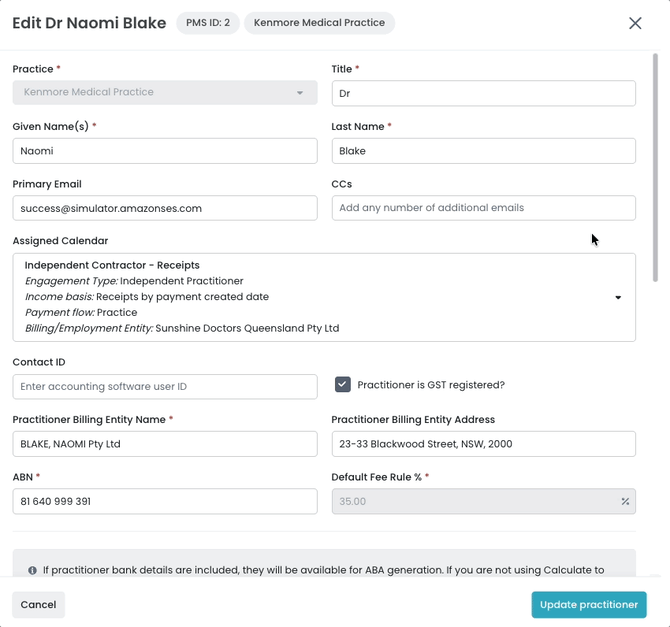Open the Practice dropdown
Screen dimensions: 670x627
pyautogui.click(x=165, y=92)
